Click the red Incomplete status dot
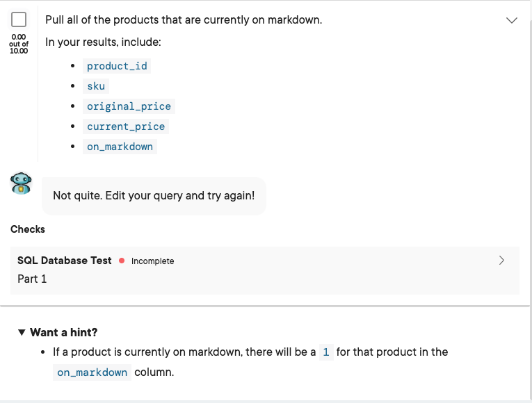Screen dimensions: 532x403 pyautogui.click(x=122, y=261)
